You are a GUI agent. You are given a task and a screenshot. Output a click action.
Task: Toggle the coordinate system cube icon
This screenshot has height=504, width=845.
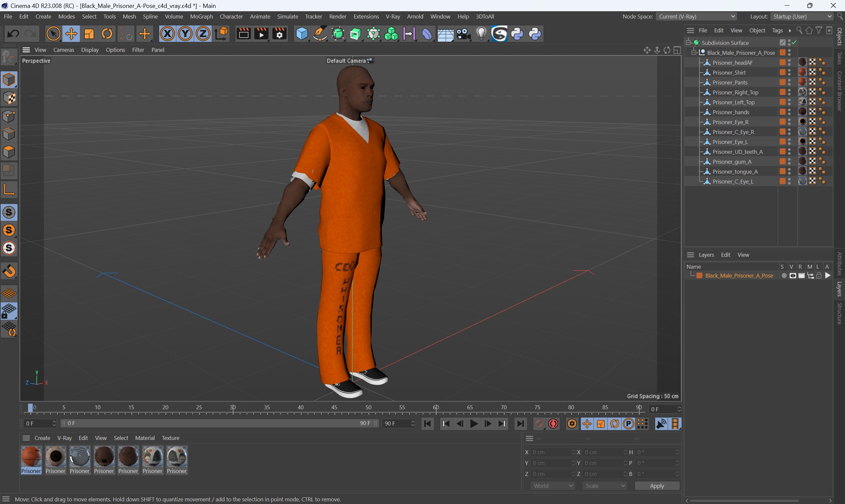tap(222, 34)
